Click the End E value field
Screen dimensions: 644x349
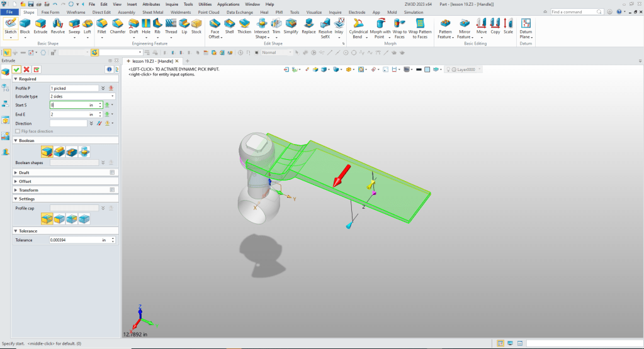(x=69, y=114)
